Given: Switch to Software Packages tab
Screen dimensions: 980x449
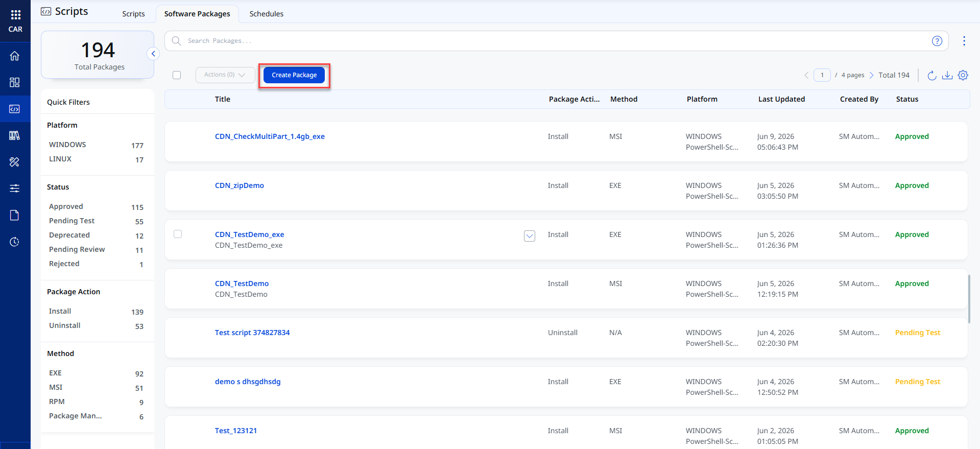Looking at the screenshot, I should pyautogui.click(x=197, y=14).
